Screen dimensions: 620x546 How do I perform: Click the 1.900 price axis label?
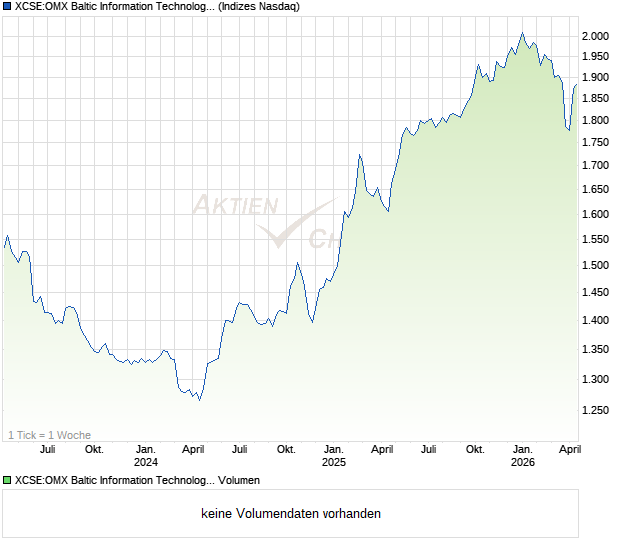tap(595, 77)
